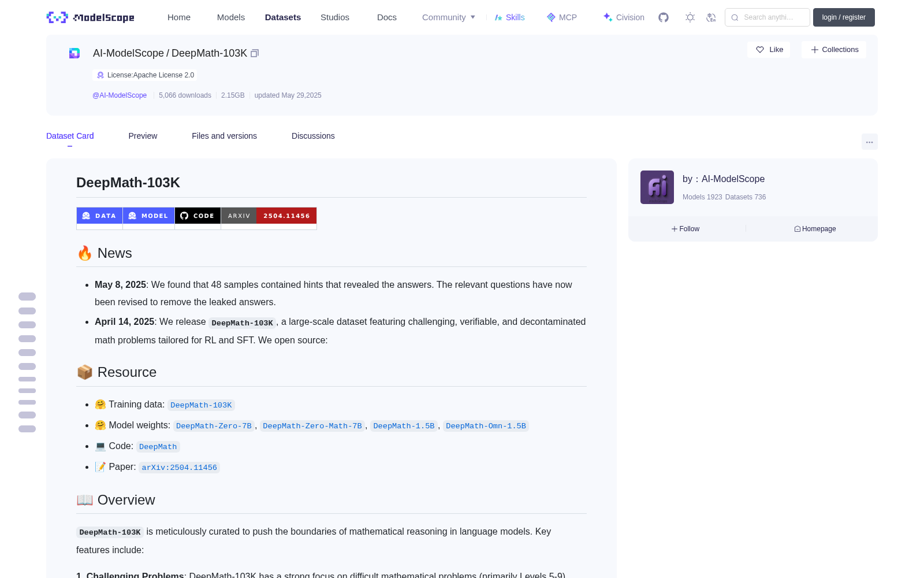
Task: Click the login / register button
Action: point(844,17)
